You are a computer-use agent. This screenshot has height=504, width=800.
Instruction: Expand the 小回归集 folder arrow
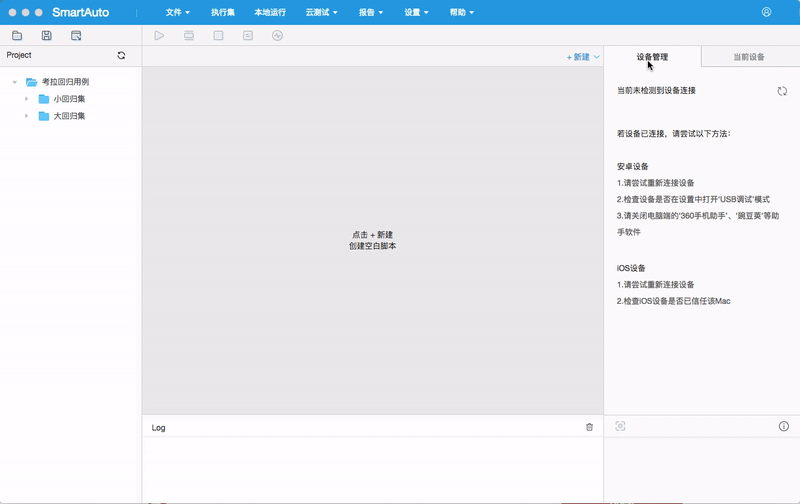pyautogui.click(x=27, y=99)
